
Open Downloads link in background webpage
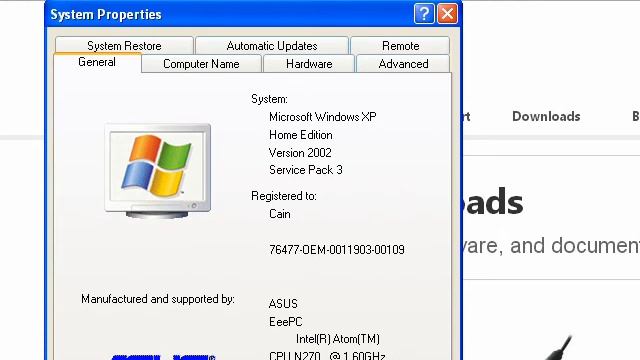coord(546,116)
